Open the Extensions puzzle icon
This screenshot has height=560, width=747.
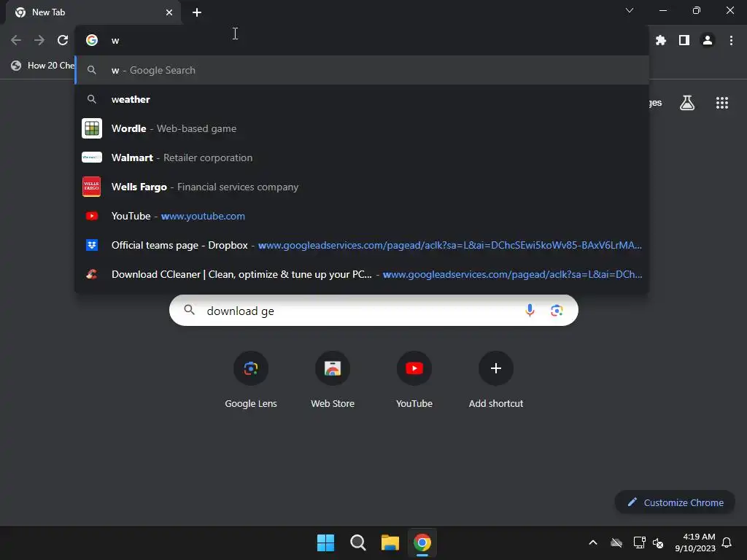click(x=660, y=41)
